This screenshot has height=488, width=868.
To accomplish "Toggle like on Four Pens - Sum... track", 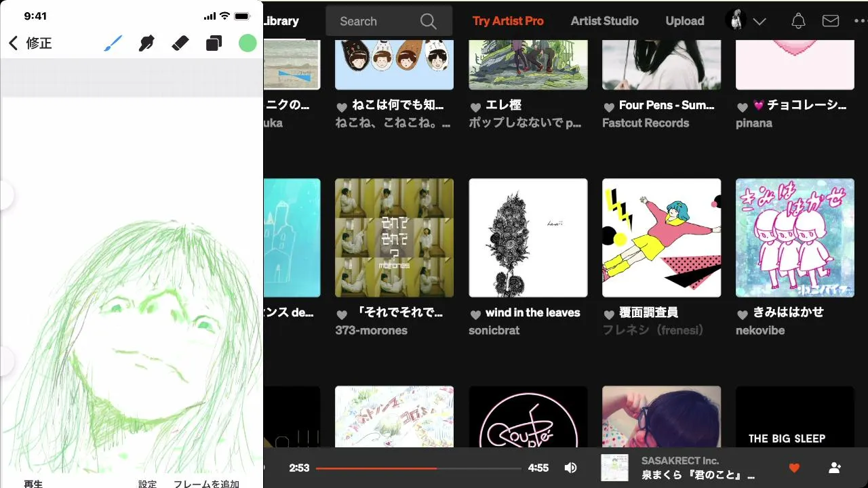I will 609,107.
